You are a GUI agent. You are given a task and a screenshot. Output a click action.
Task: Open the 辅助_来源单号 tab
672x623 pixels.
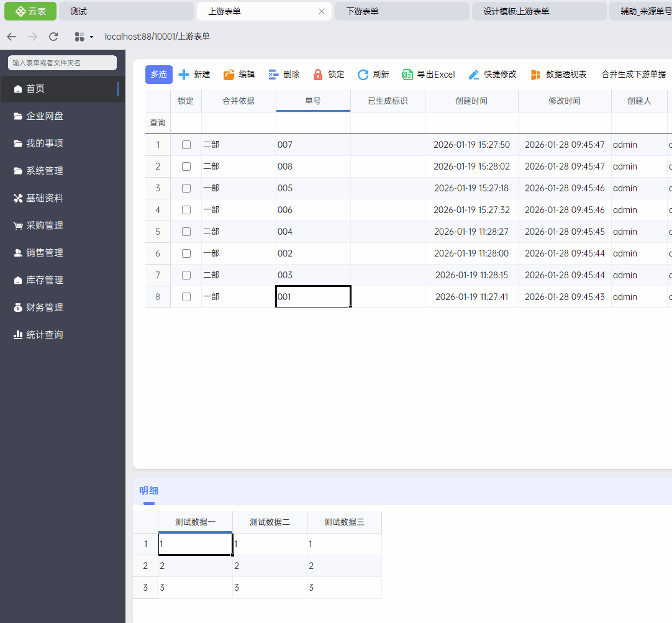click(x=641, y=11)
